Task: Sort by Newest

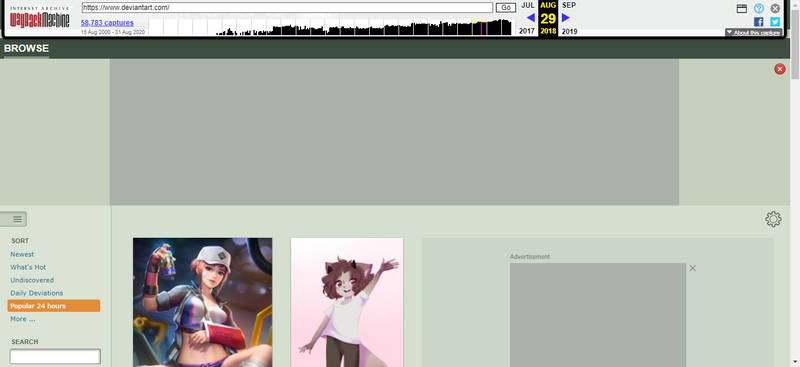Action: point(22,254)
